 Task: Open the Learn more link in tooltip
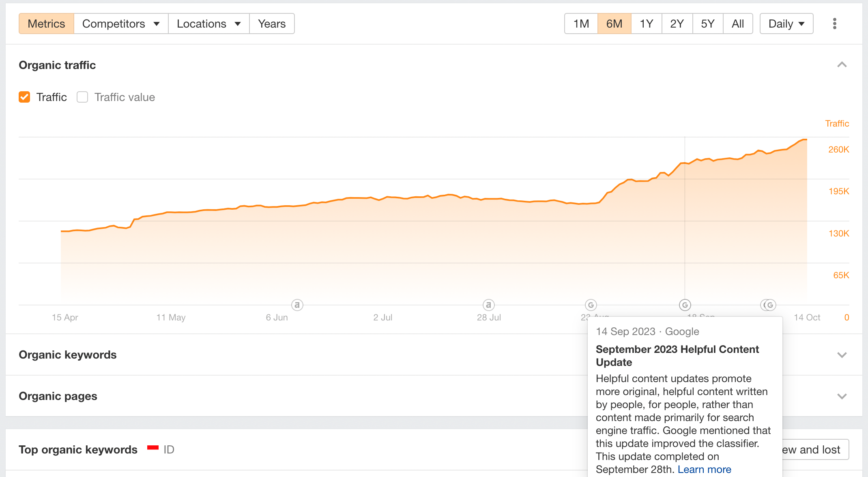tap(704, 469)
